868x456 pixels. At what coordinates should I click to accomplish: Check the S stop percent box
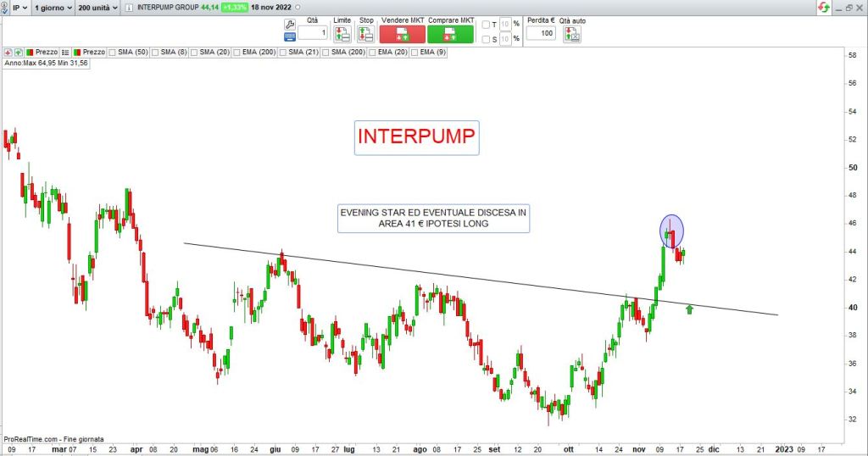[x=486, y=39]
